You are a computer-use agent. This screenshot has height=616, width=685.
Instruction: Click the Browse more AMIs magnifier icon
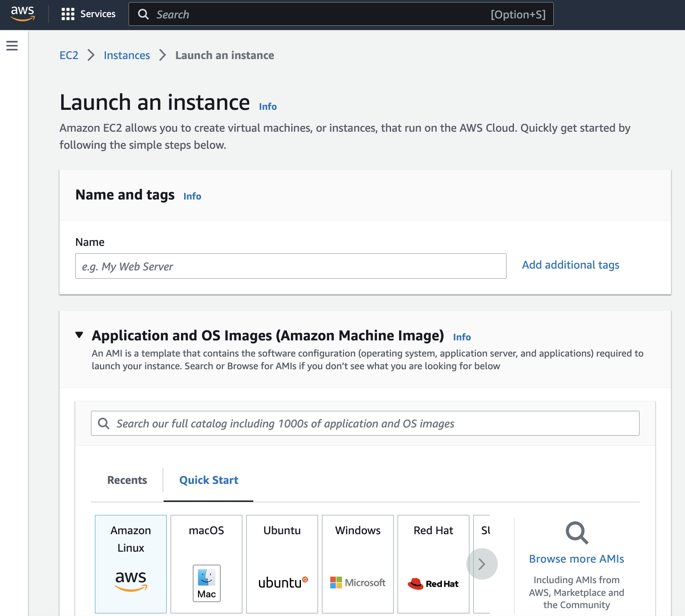pyautogui.click(x=577, y=532)
